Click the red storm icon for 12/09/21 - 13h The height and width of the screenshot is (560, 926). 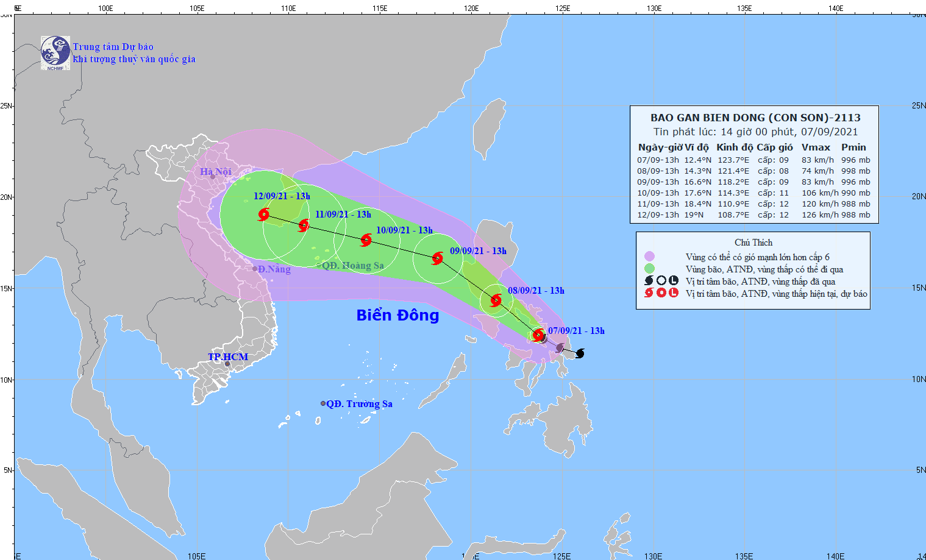pos(264,214)
